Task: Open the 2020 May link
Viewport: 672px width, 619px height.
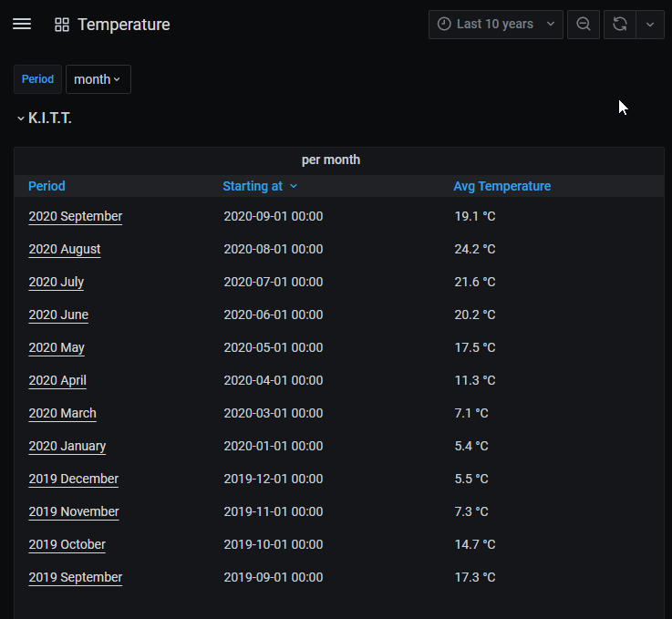Action: [57, 347]
